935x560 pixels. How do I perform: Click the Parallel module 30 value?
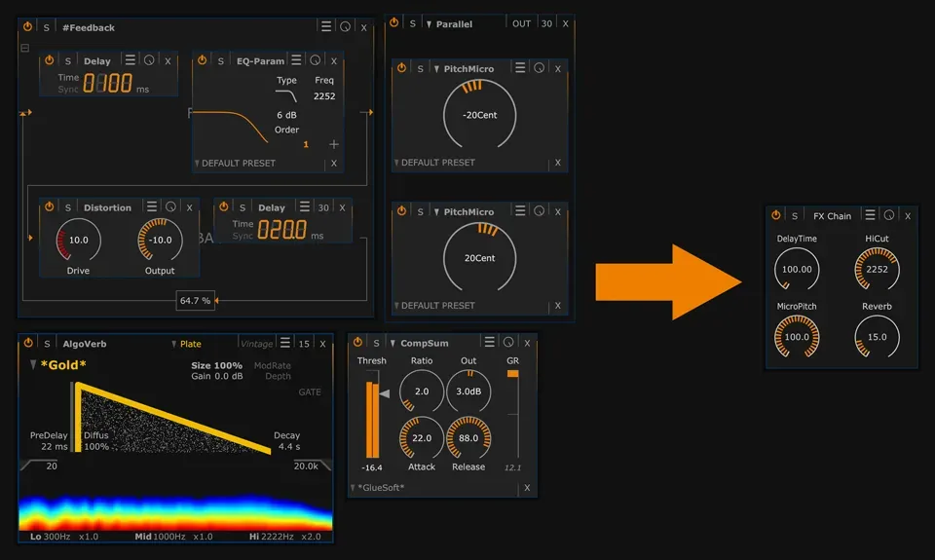546,23
